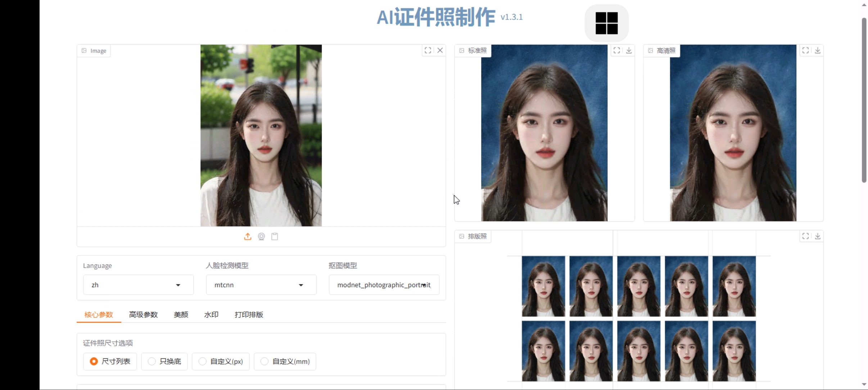The width and height of the screenshot is (868, 390).
Task: Click the upload image icon below the photo
Action: (248, 236)
